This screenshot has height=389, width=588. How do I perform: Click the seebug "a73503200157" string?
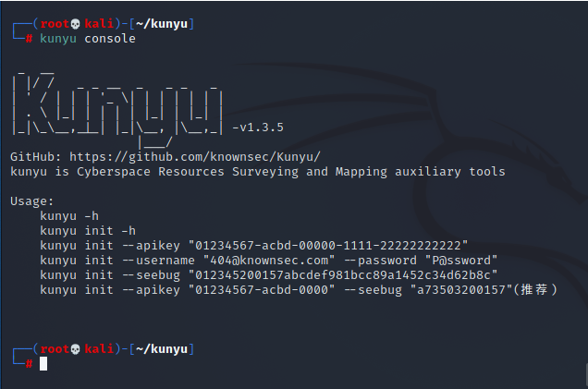pos(461,290)
